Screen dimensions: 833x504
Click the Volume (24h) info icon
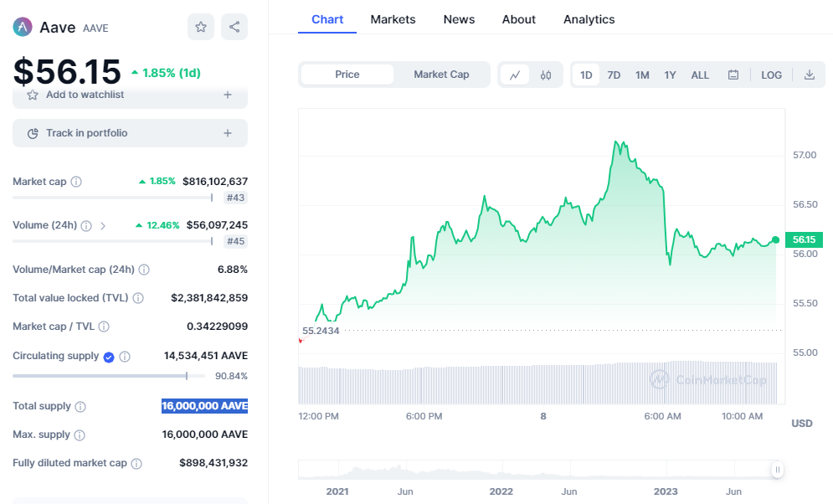point(86,226)
